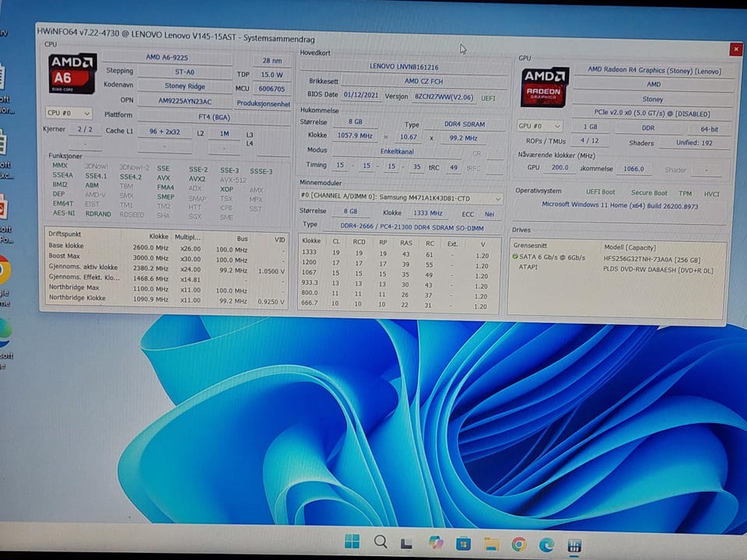Open File Explorer from the taskbar
This screenshot has width=747, height=560.
click(x=491, y=544)
